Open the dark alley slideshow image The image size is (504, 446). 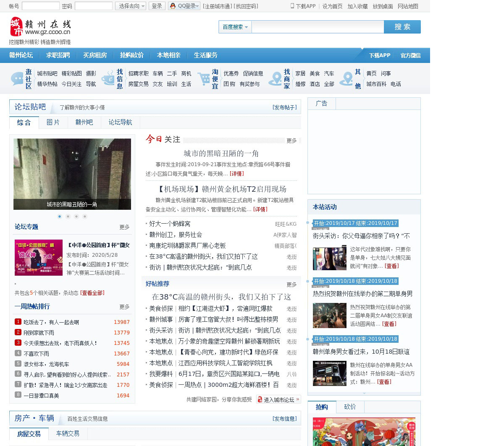[72, 174]
